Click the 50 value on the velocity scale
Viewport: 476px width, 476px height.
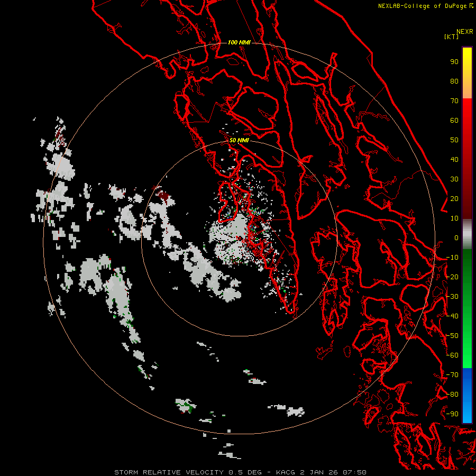(454, 140)
